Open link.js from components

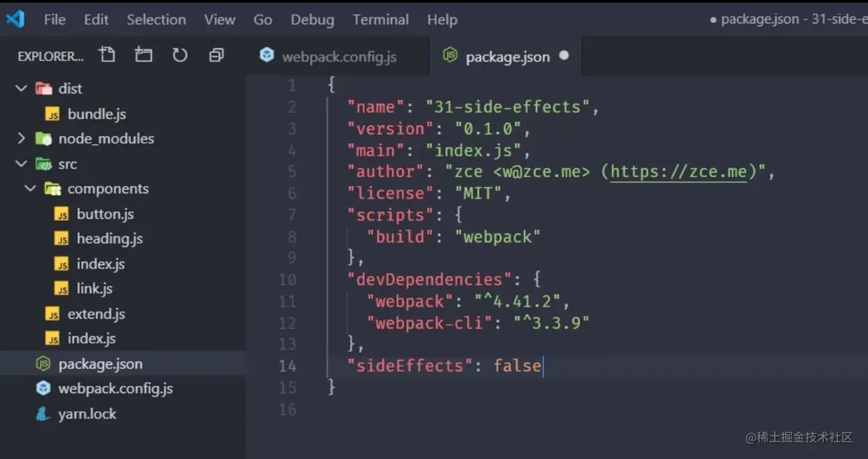coord(95,289)
